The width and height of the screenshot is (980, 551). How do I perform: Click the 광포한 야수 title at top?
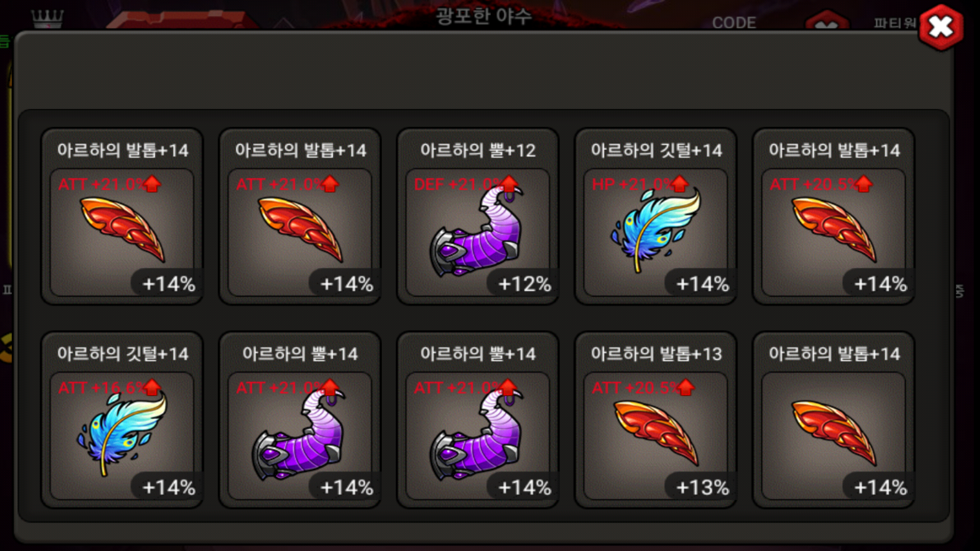[x=483, y=16]
